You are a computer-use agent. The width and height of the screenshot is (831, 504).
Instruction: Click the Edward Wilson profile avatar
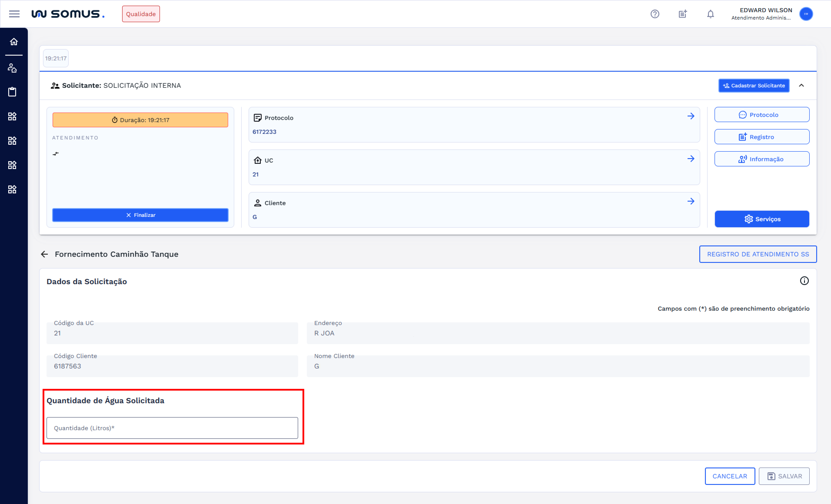pos(806,14)
